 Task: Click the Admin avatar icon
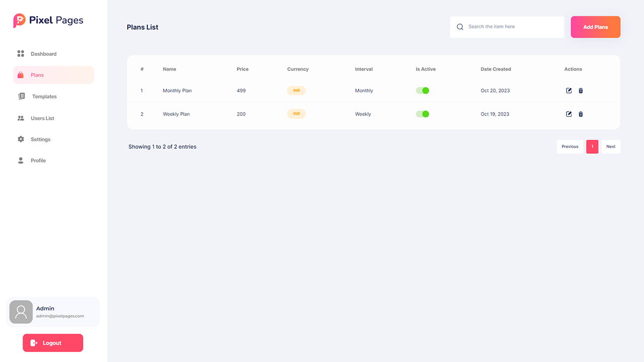pos(21,312)
